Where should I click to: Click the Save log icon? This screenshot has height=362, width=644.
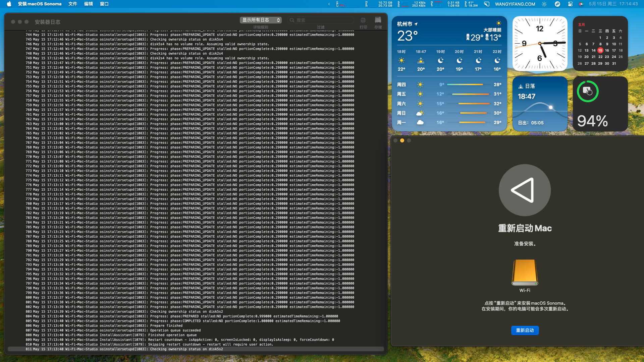pos(378,20)
